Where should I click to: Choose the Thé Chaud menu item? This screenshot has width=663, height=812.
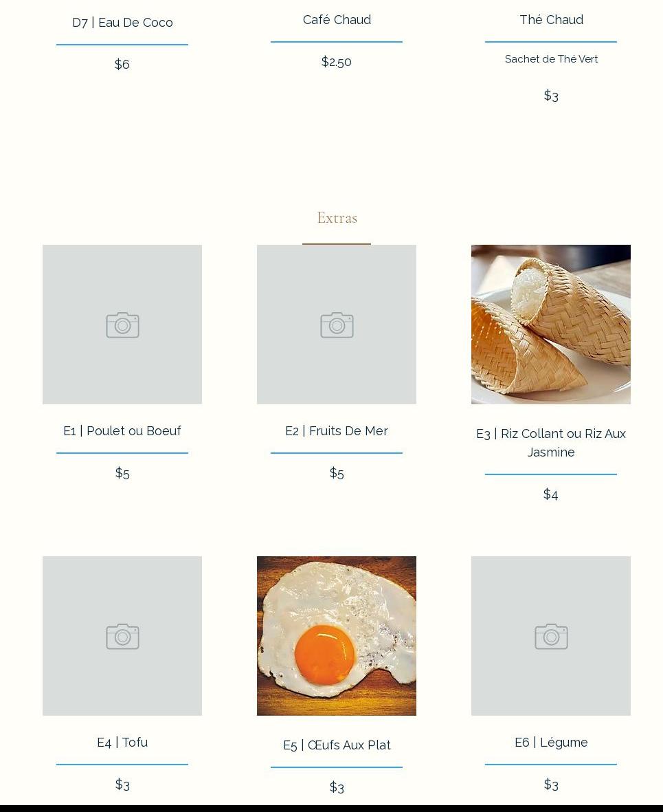[551, 20]
